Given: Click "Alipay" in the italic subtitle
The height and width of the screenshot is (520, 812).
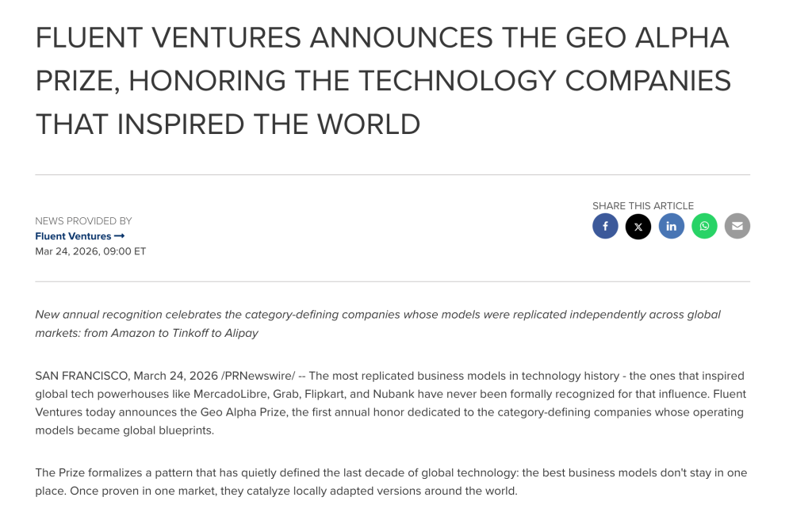Looking at the screenshot, I should (x=240, y=333).
